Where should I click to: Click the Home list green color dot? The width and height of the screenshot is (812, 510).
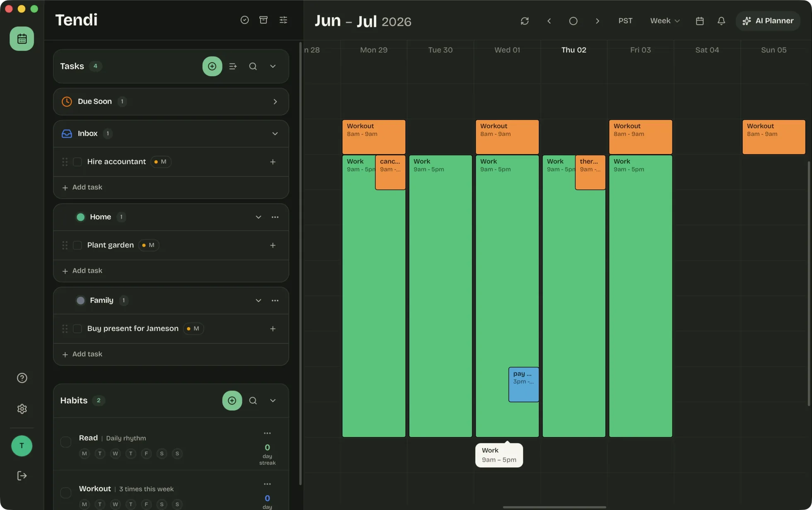pos(80,217)
